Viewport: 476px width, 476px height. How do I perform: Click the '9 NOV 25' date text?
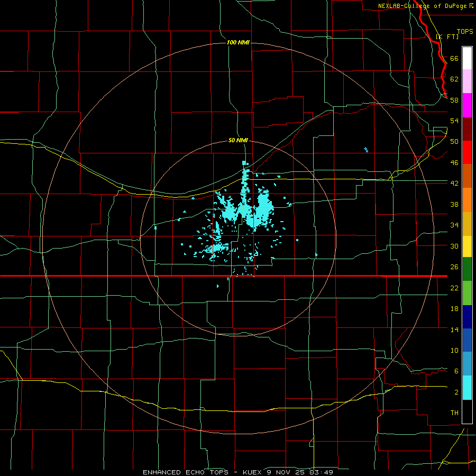(x=286, y=472)
